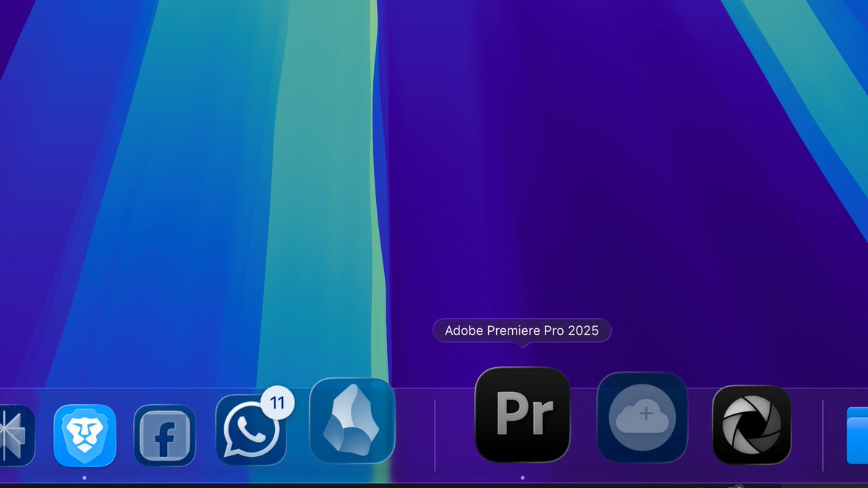This screenshot has height=488, width=868.
Task: Open the cloud plus app icon
Action: click(642, 418)
